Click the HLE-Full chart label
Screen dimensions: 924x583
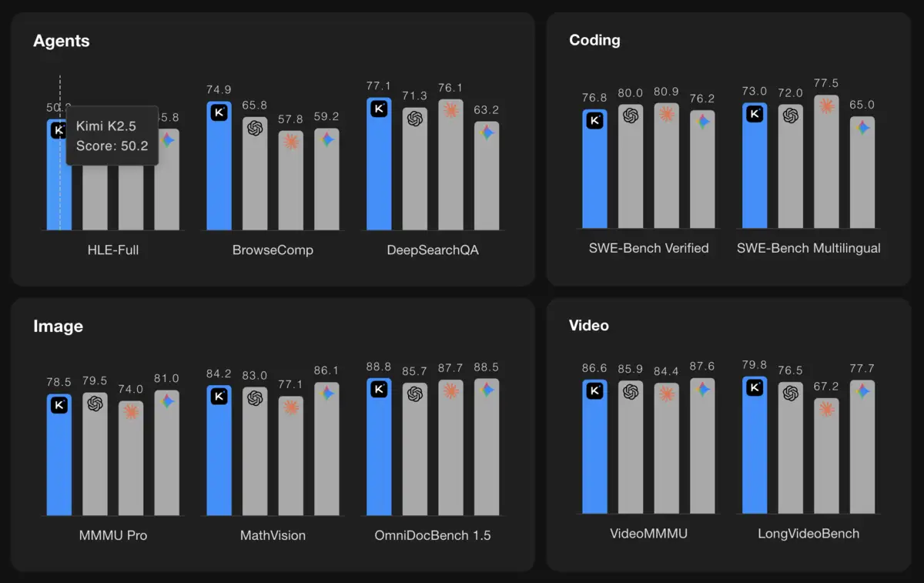click(113, 250)
